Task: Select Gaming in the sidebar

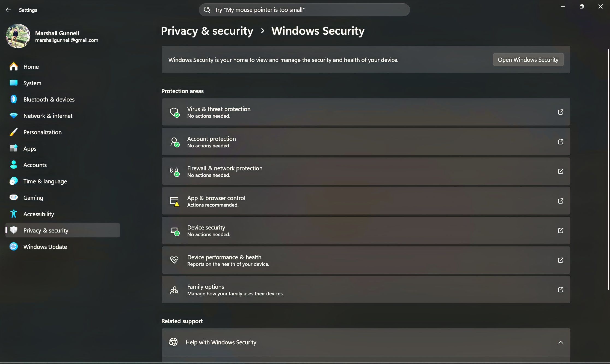Action: [x=63, y=198]
